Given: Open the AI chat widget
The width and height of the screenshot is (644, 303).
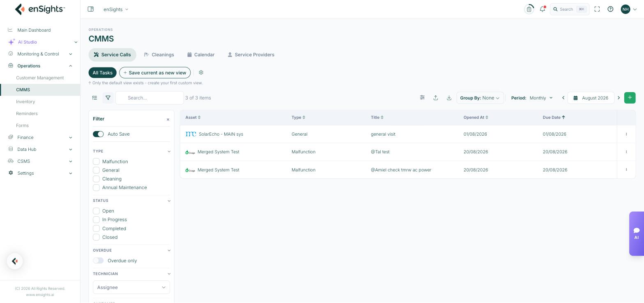Looking at the screenshot, I should [637, 234].
